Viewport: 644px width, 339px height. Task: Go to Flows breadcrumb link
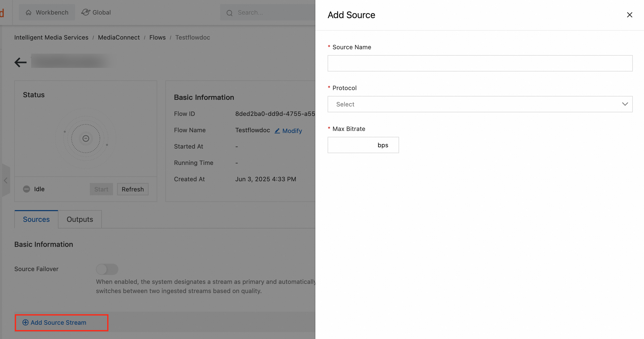(x=157, y=38)
